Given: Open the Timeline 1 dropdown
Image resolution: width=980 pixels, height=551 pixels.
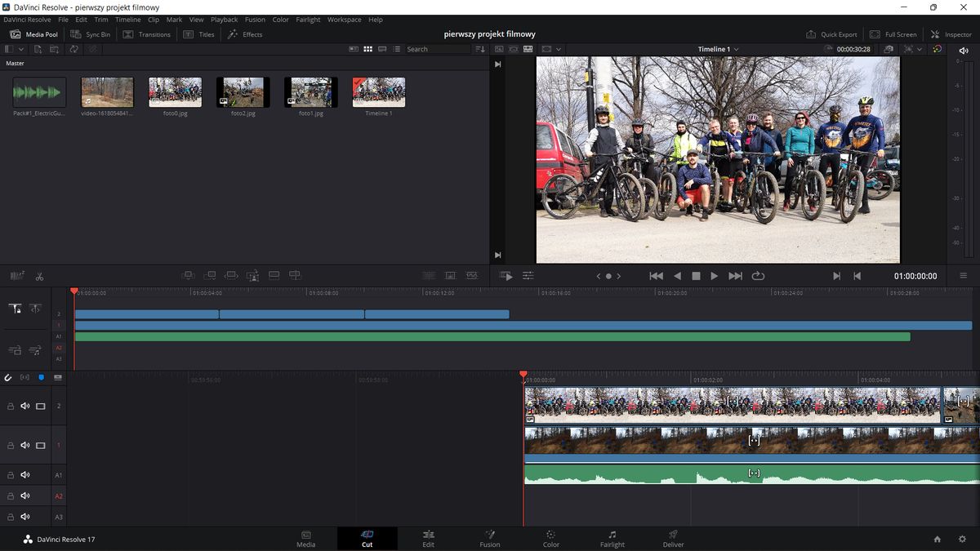Looking at the screenshot, I should pos(716,48).
